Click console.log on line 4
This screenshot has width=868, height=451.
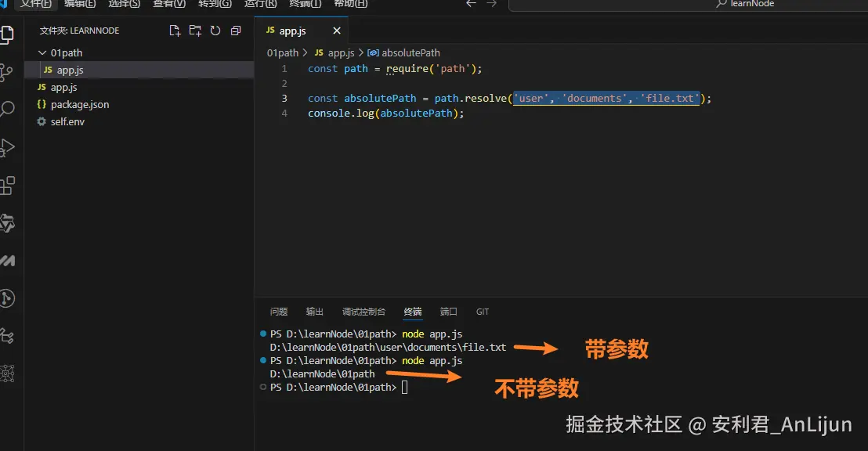click(341, 114)
